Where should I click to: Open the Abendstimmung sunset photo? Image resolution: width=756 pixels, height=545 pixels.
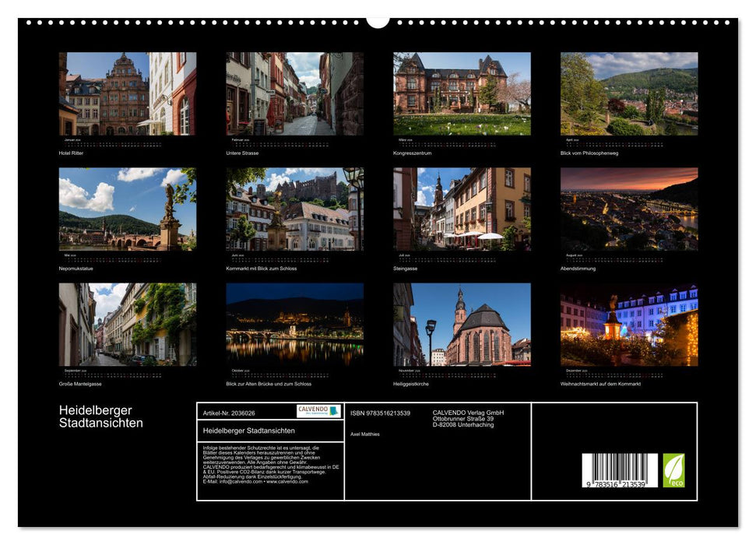click(x=629, y=209)
